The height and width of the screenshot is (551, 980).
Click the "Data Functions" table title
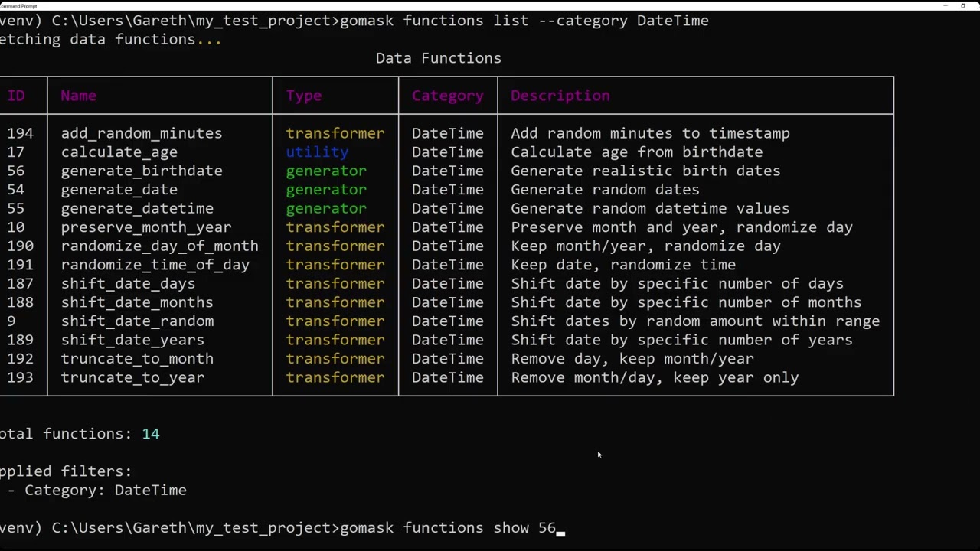pos(438,58)
